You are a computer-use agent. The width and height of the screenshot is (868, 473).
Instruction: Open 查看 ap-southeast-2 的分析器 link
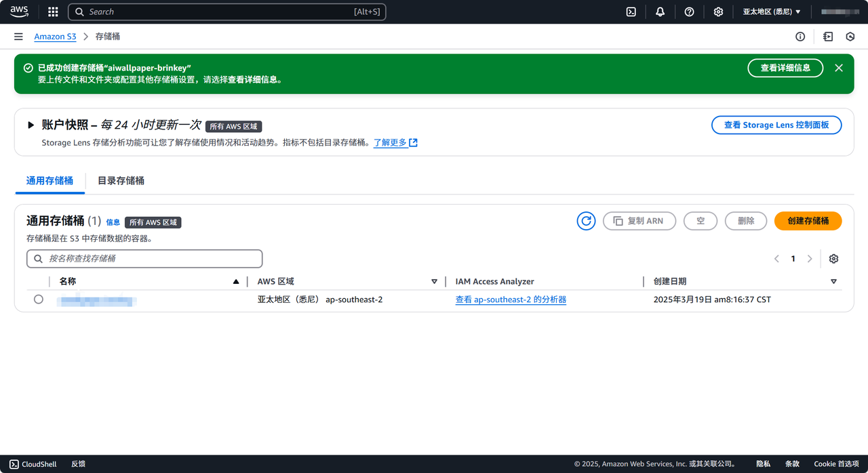511,300
